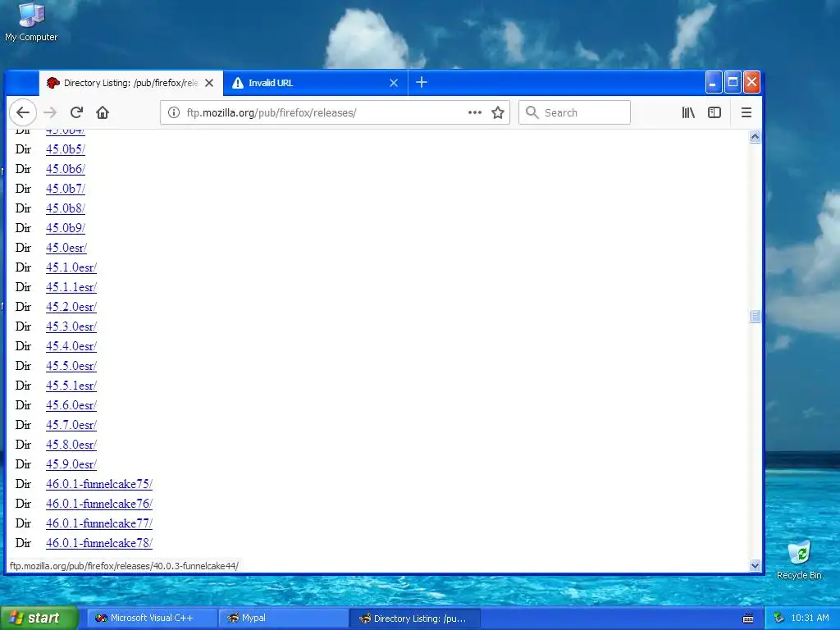This screenshot has width=840, height=630.
Task: Click the 10:31 AM taskbar clock
Action: 810,619
